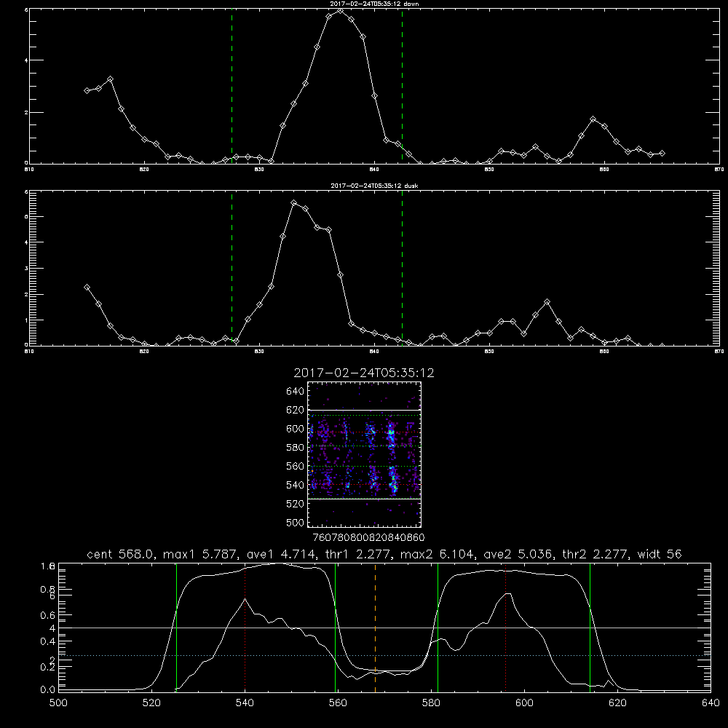This screenshot has width=728, height=728.
Task: Open the spectral heatmap image thumbnail
Action: coord(364,454)
